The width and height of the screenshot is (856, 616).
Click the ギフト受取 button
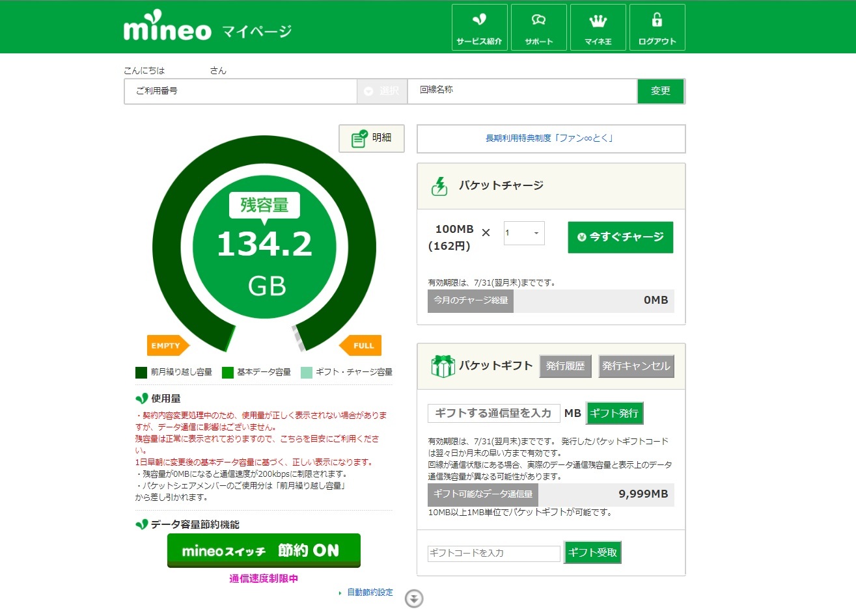coord(592,552)
